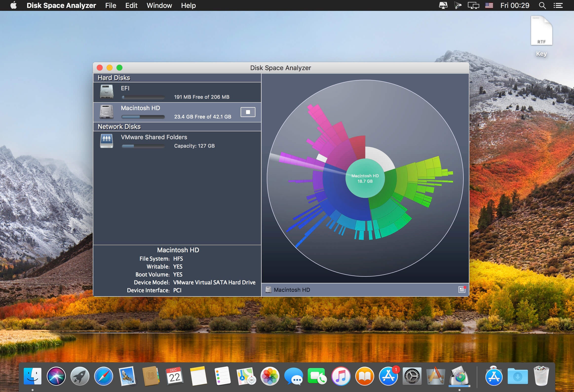Open the Downloads folder in the Dock
The image size is (574, 392).
point(517,376)
